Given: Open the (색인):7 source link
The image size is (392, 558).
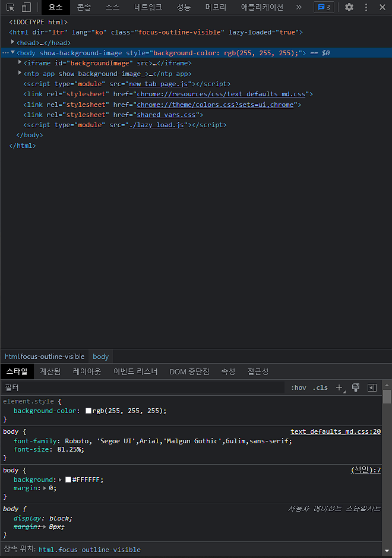Looking at the screenshot, I should point(366,470).
